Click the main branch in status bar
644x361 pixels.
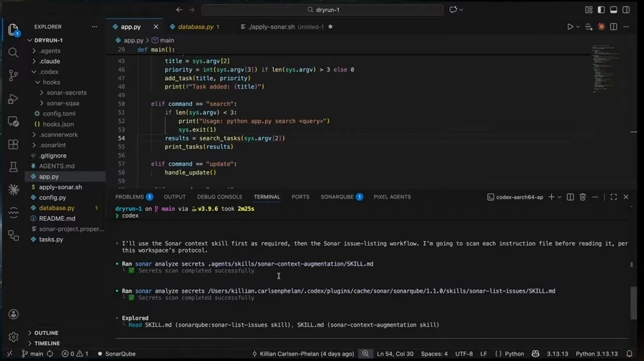click(x=33, y=354)
